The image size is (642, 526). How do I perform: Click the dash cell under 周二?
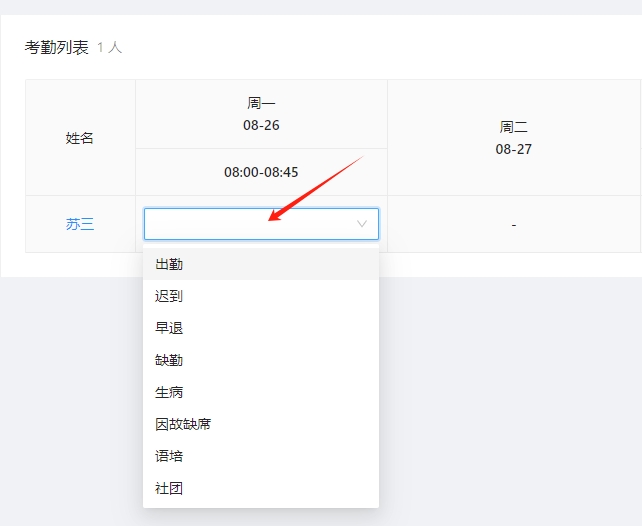(514, 225)
